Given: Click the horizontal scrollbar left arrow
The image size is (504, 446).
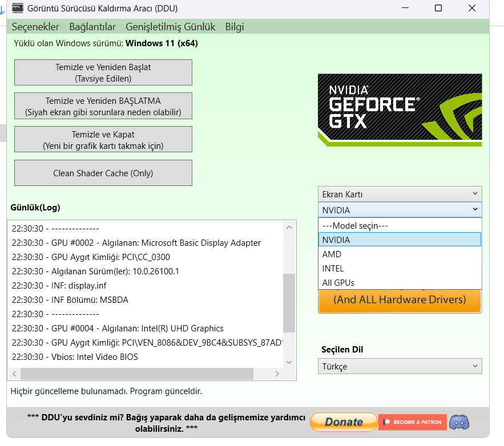Looking at the screenshot, I should (14, 374).
